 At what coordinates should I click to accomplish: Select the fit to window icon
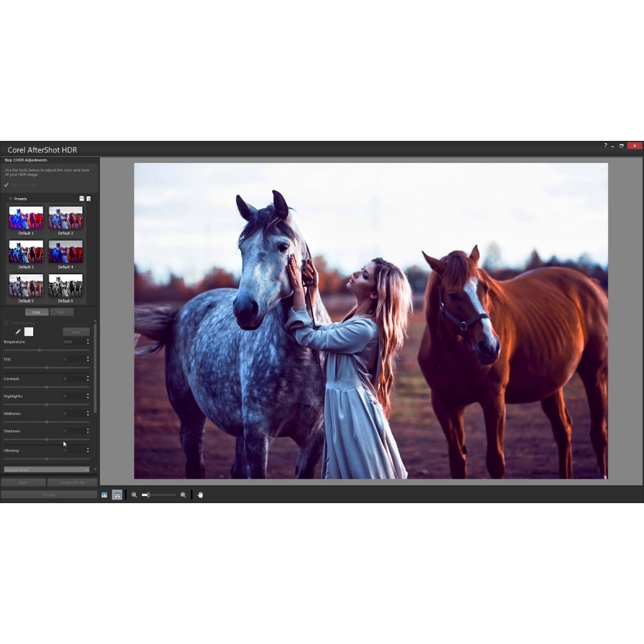point(117,495)
